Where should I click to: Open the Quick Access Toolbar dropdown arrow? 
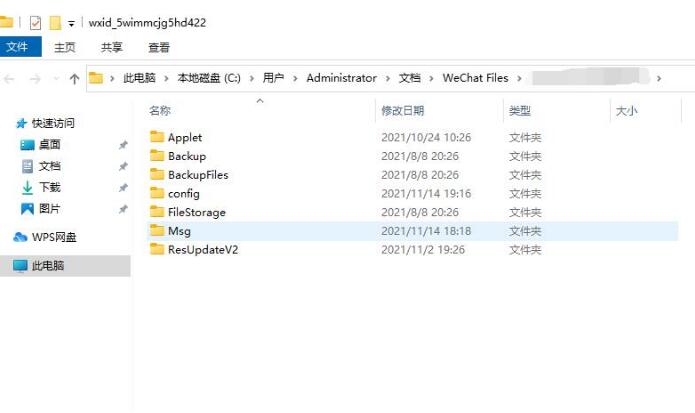71,24
